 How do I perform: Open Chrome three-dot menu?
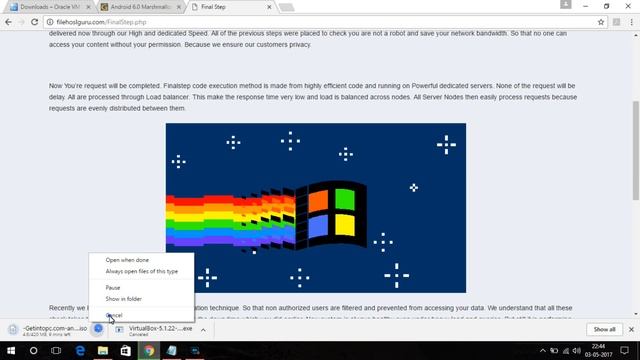point(631,22)
